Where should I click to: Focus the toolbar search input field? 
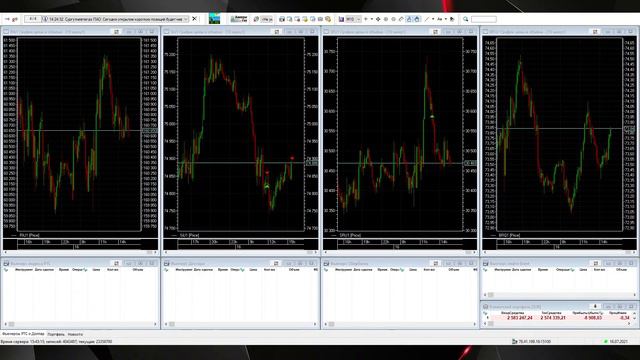tap(484, 19)
